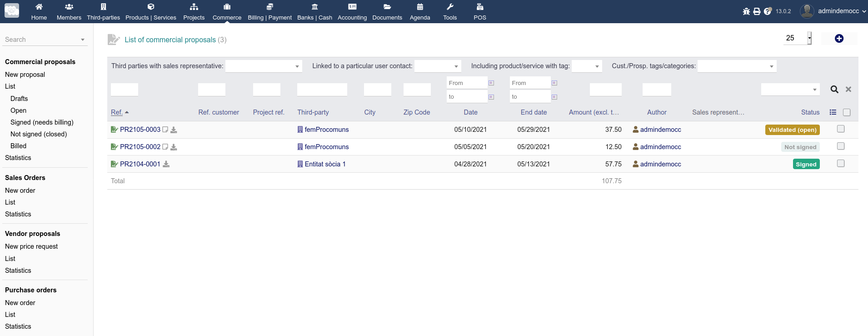
Task: Open End date From calendar picker
Action: coord(554,83)
